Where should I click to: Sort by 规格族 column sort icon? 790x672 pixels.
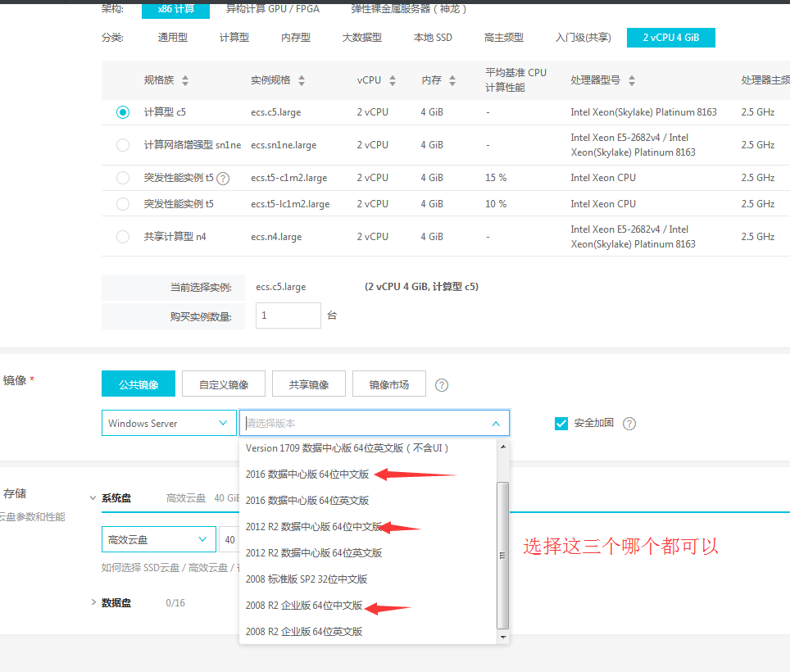(x=185, y=80)
